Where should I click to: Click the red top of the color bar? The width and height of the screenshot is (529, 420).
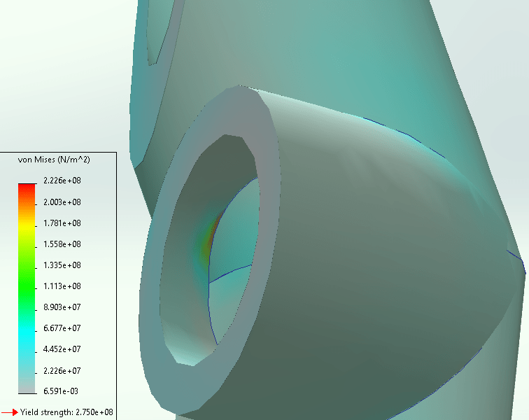pyautogui.click(x=27, y=187)
